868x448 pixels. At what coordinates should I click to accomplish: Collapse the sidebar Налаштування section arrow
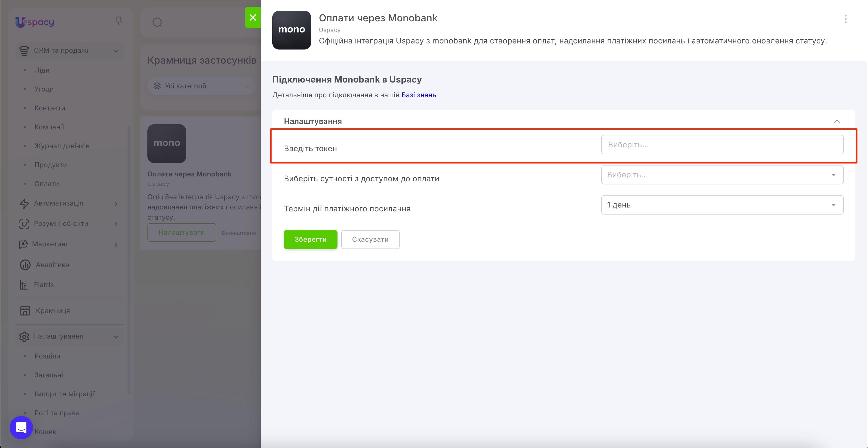116,337
